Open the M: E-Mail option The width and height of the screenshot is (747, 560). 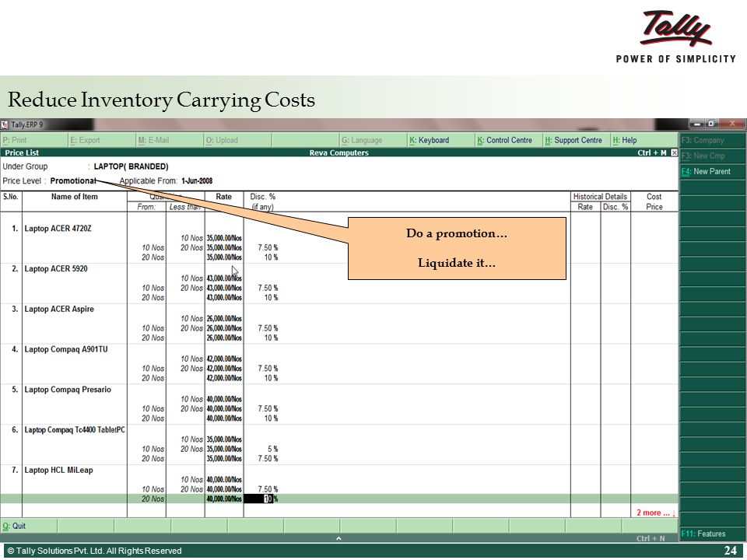click(170, 140)
